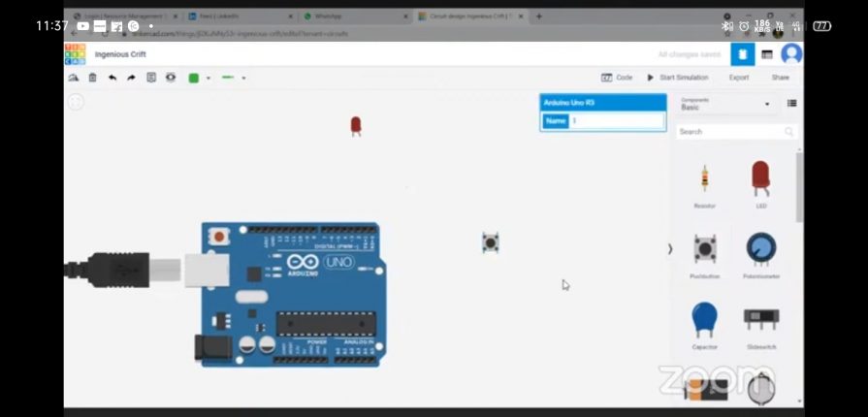Click the Ingenious Crift project name
This screenshot has height=417, width=868.
point(120,54)
